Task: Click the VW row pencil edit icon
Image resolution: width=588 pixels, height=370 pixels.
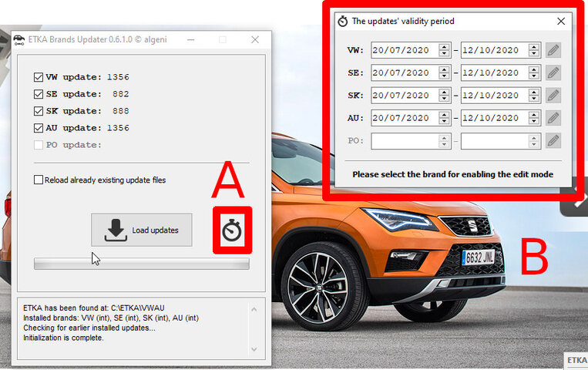Action: click(553, 50)
